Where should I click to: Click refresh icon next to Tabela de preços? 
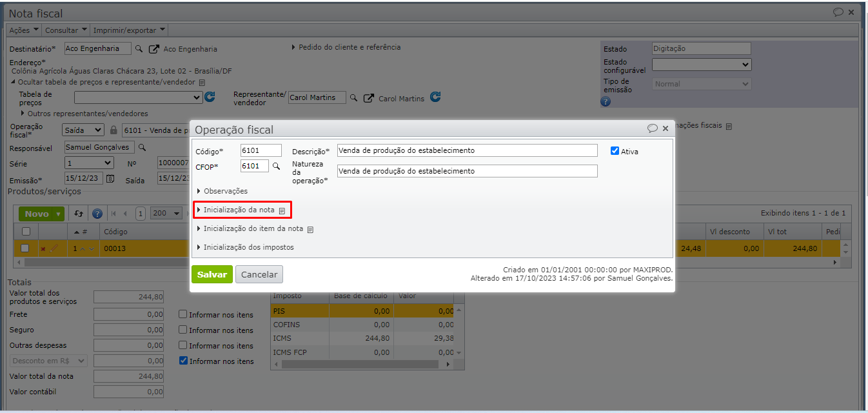[210, 97]
